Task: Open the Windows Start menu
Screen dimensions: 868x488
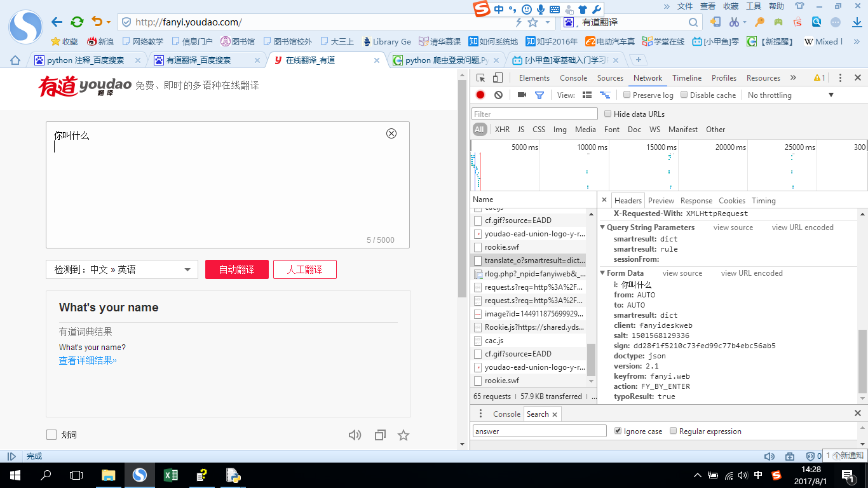Action: (15, 475)
